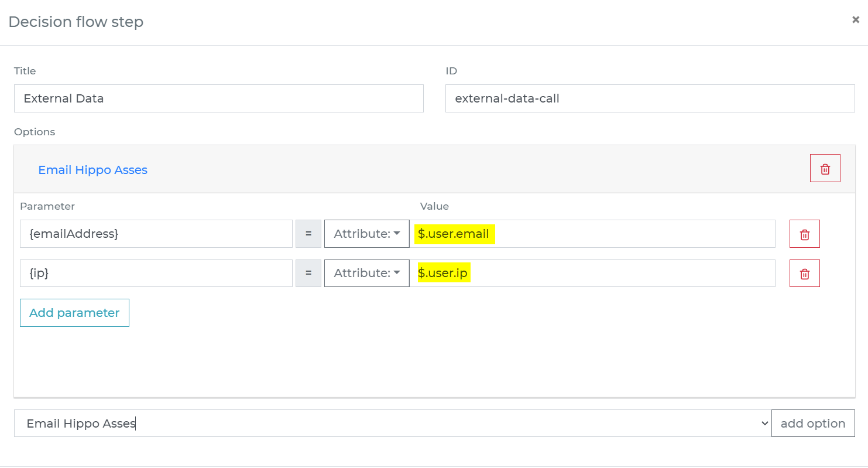The width and height of the screenshot is (868, 468).
Task: Edit the $.user.ip value field
Action: click(x=592, y=274)
